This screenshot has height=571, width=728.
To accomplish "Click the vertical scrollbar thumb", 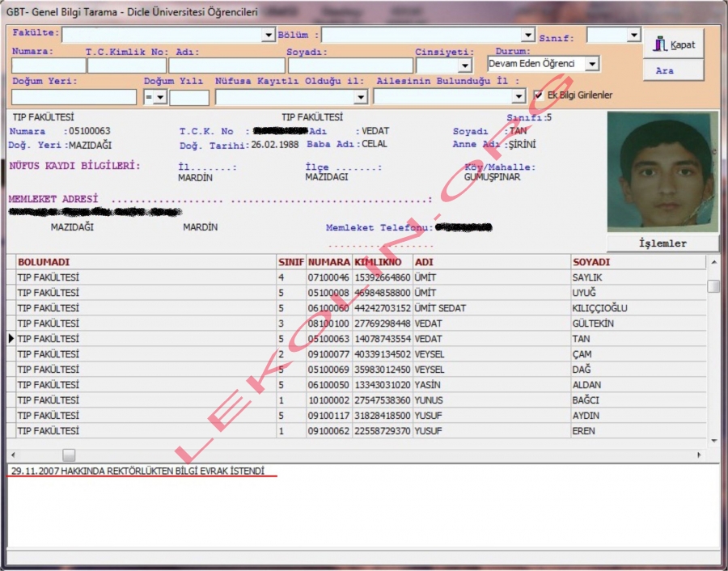I will (713, 286).
